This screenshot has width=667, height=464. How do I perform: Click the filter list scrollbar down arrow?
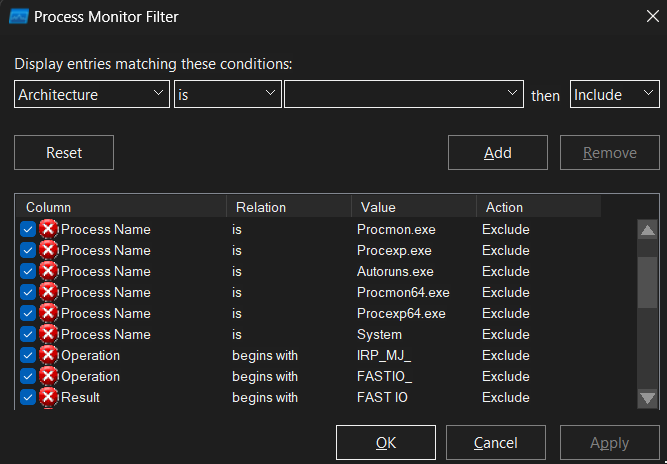click(647, 398)
